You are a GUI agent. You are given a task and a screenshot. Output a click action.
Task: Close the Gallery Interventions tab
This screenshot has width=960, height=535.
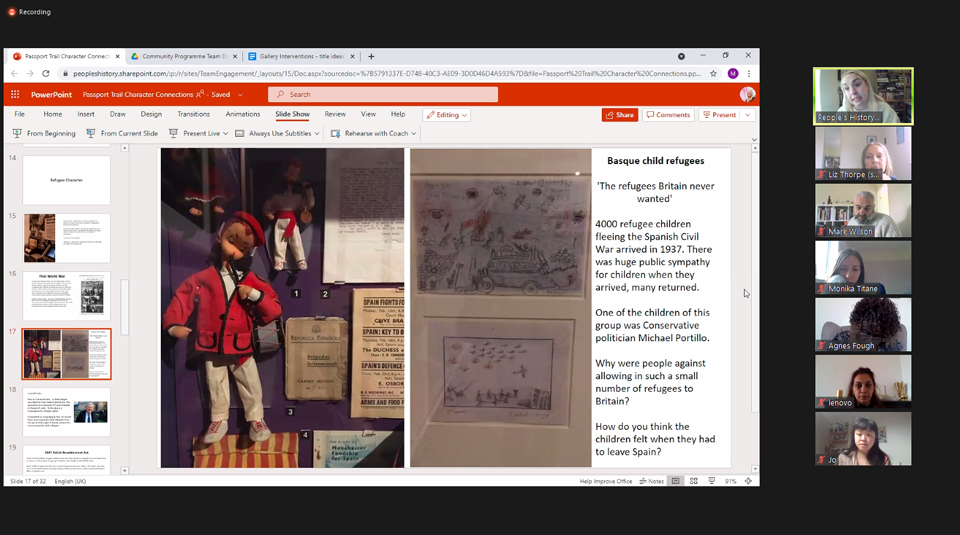(x=352, y=56)
